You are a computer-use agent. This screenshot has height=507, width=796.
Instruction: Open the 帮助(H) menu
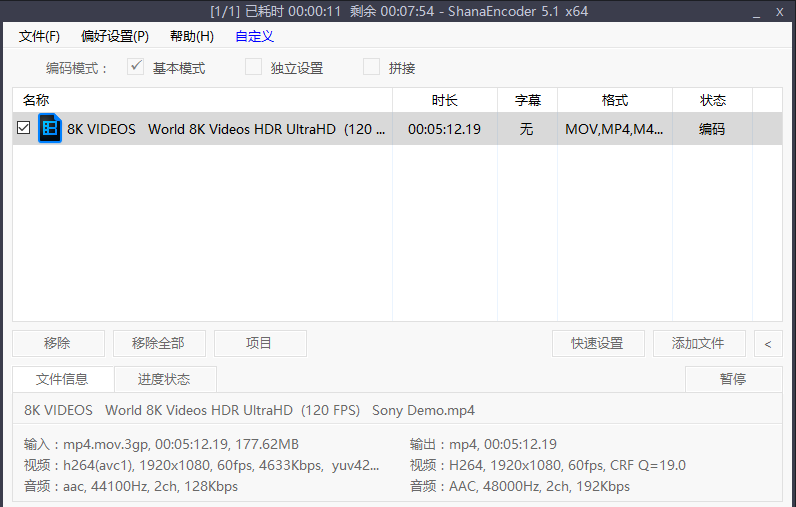tap(191, 37)
